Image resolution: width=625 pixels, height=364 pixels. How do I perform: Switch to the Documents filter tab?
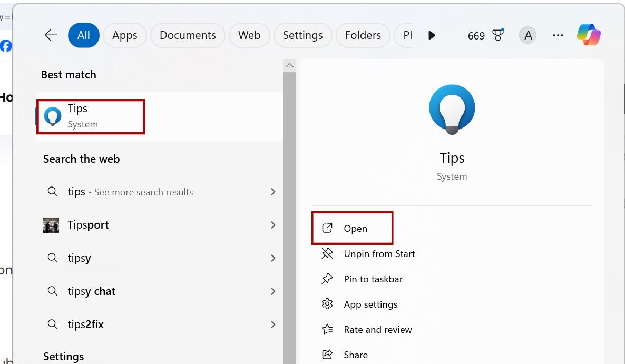188,35
